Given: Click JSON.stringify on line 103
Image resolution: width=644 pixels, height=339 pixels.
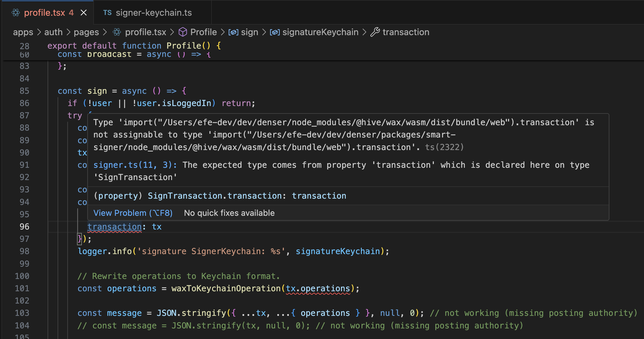Looking at the screenshot, I should pos(191,313).
